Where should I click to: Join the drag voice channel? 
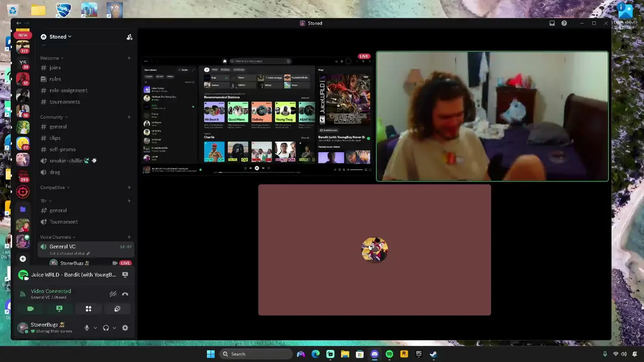(x=86, y=172)
